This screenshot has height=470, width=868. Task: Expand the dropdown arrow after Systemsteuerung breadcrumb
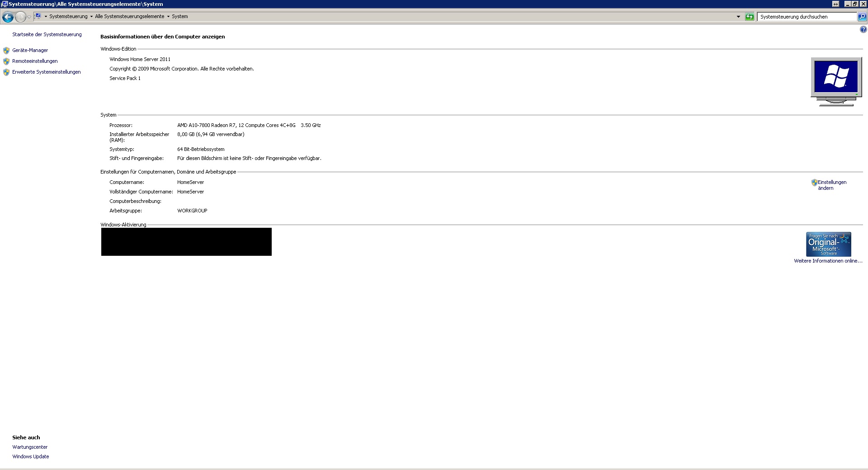coord(91,17)
